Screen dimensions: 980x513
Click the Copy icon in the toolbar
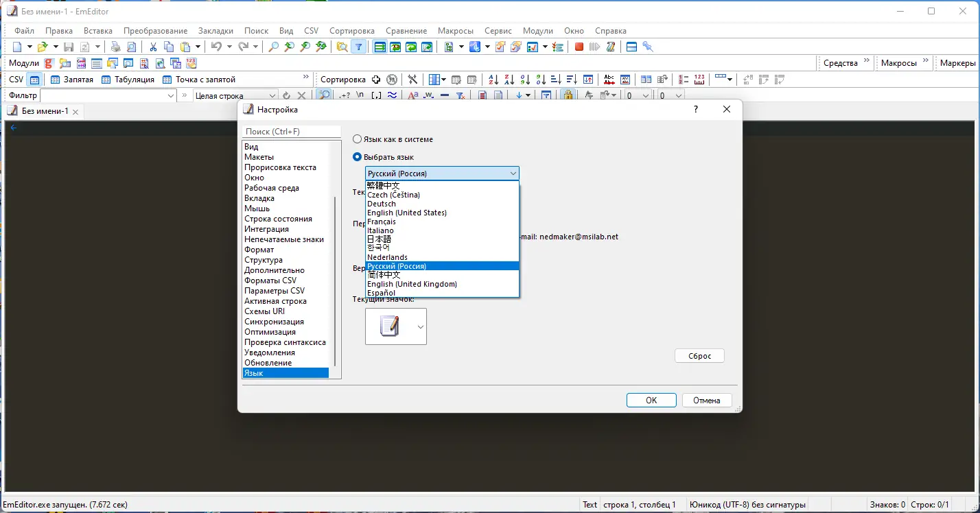click(x=169, y=47)
